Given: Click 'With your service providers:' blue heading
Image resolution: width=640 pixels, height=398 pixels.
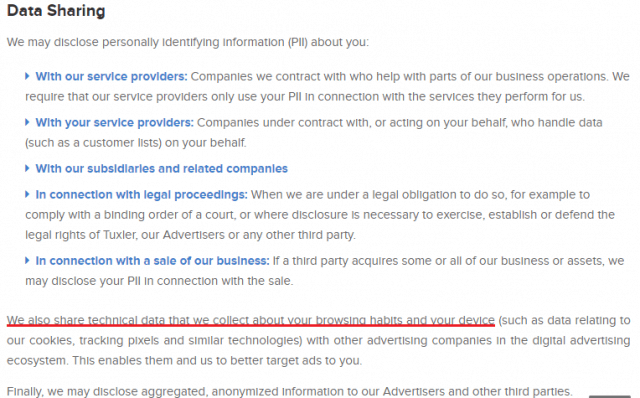Looking at the screenshot, I should pos(114,122).
